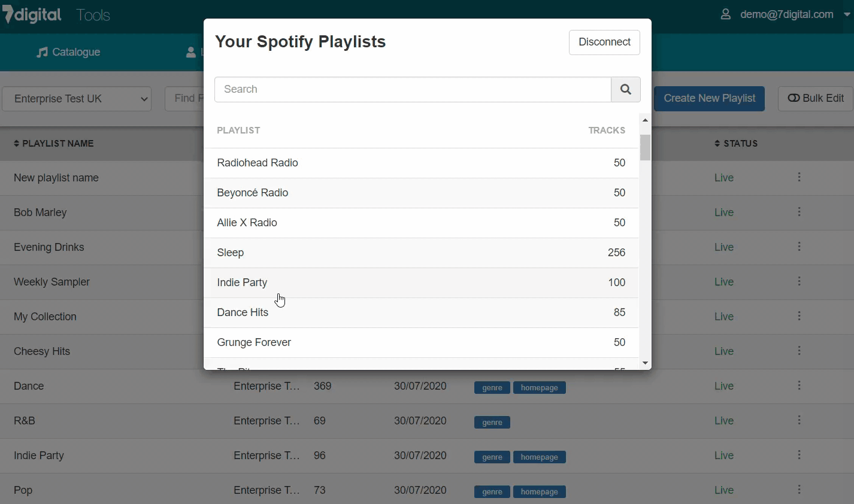854x504 pixels.
Task: Open row menu for background Indie Party playlist
Action: coord(799,455)
